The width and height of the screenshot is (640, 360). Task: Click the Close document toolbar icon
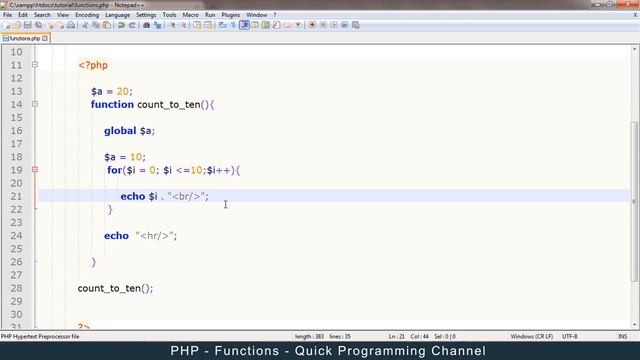click(x=50, y=25)
